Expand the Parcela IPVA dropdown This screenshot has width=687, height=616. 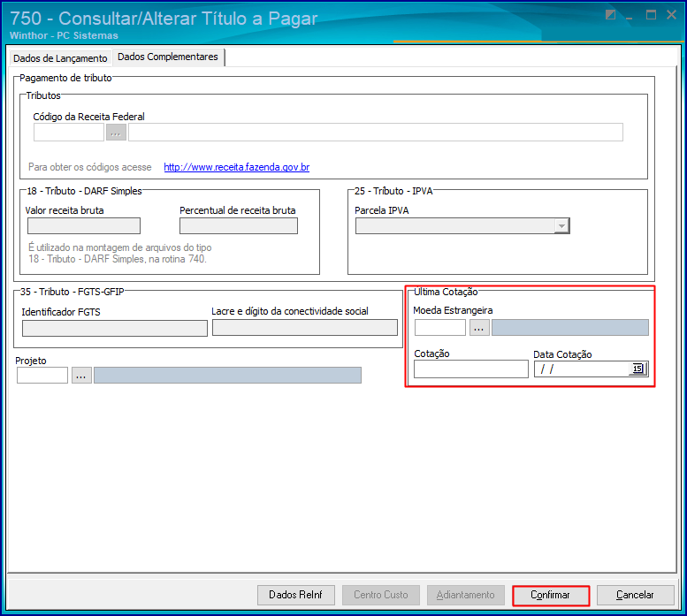tap(561, 226)
